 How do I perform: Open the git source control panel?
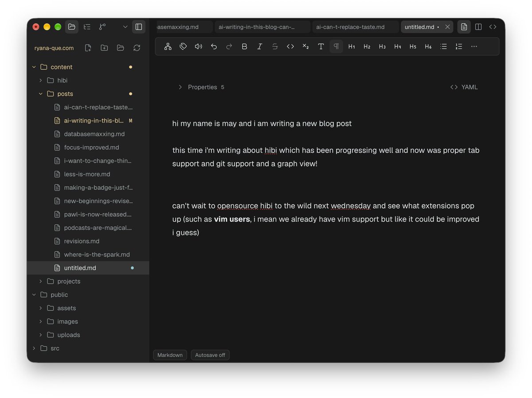click(102, 27)
